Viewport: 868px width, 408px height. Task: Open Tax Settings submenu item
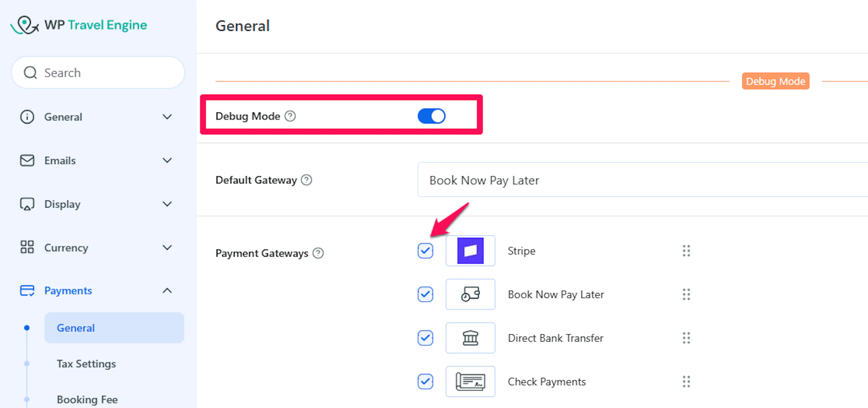86,363
